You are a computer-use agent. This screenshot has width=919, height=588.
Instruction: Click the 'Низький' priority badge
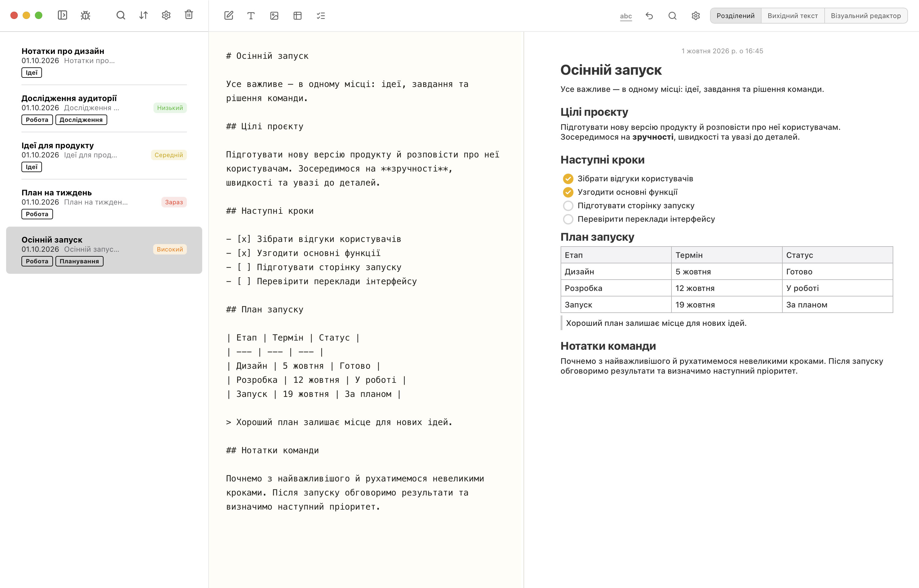[170, 108]
